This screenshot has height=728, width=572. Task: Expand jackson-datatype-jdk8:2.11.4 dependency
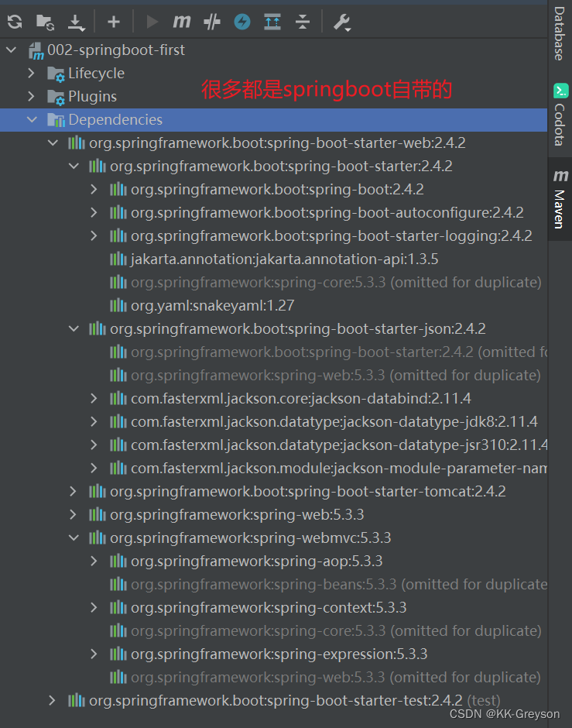pyautogui.click(x=94, y=421)
